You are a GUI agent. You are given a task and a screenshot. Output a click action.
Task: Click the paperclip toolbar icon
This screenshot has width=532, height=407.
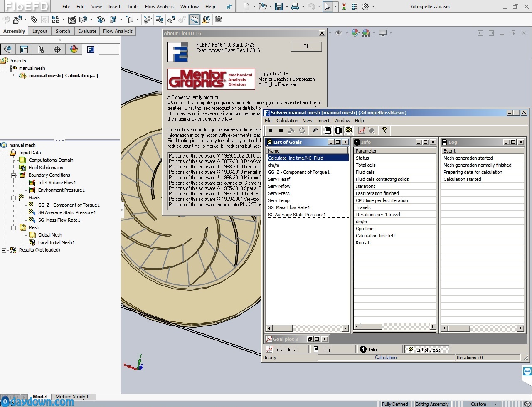34,20
